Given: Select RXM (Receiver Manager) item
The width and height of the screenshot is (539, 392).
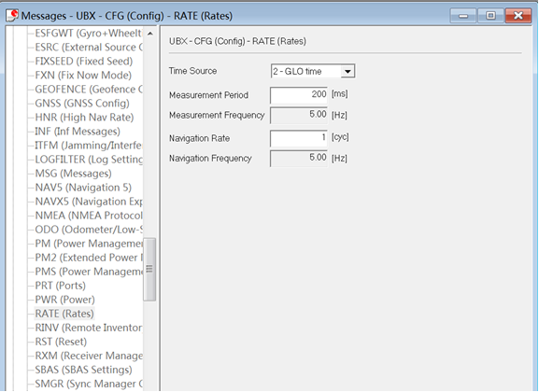Looking at the screenshot, I should coord(89,357).
